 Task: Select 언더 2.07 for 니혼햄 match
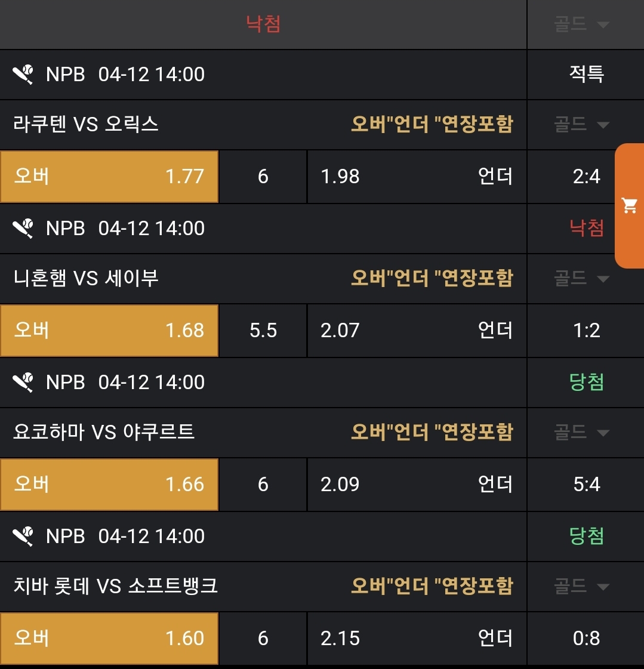click(417, 331)
